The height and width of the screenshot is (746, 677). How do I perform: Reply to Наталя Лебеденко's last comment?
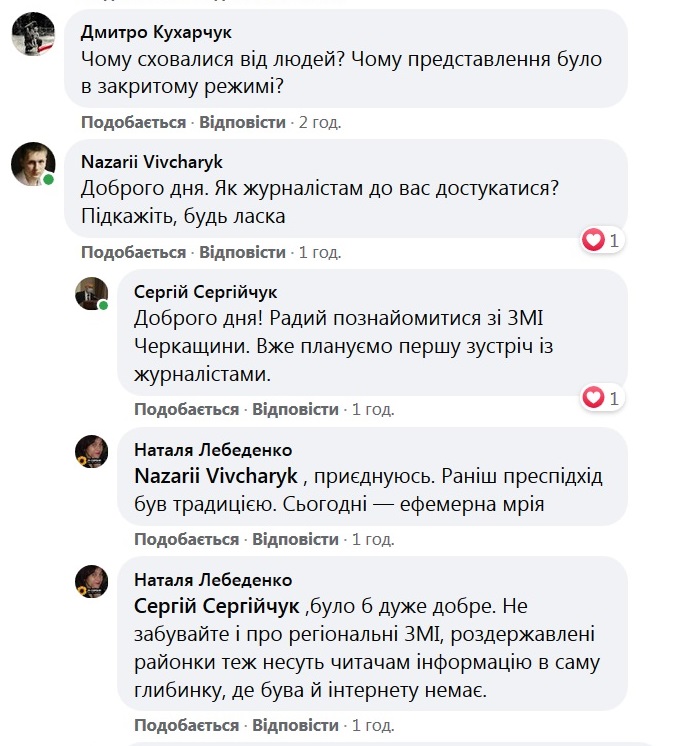tap(295, 724)
